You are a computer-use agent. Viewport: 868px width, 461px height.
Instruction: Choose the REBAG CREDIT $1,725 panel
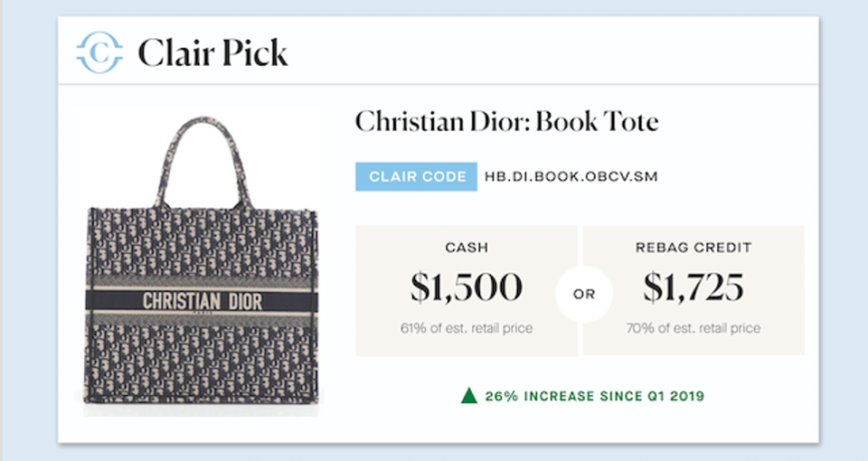pos(693,290)
